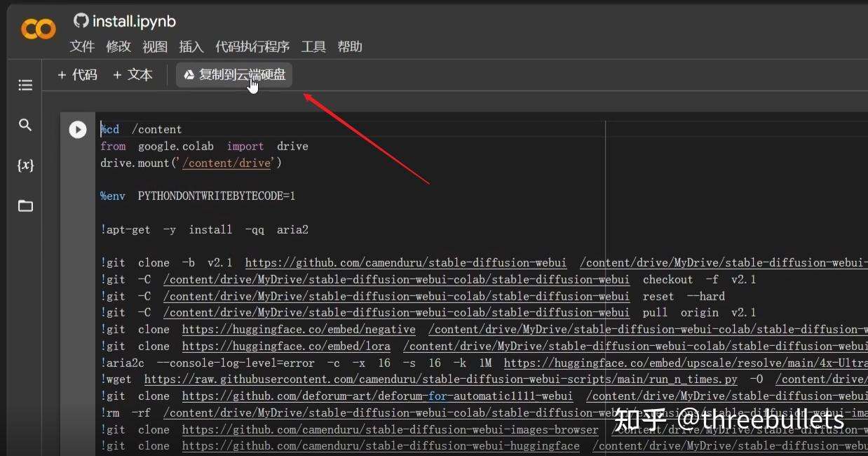Open the {x} variables inspector
Image resolution: width=868 pixels, height=456 pixels.
[x=25, y=165]
